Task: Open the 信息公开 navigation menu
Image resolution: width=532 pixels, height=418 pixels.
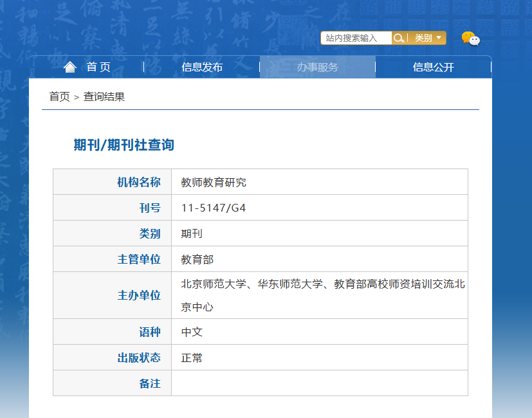Action: [434, 67]
